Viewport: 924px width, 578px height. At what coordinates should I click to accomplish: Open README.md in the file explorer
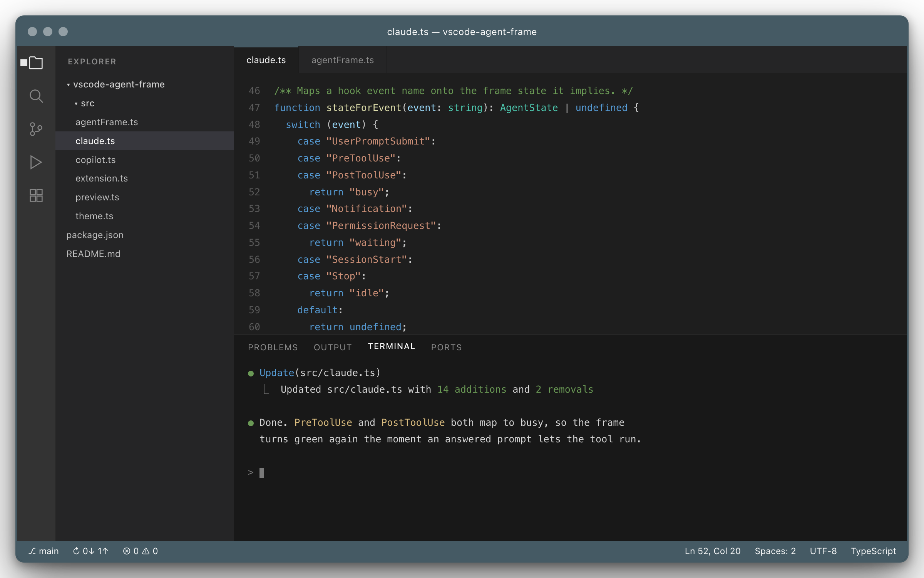point(145,254)
